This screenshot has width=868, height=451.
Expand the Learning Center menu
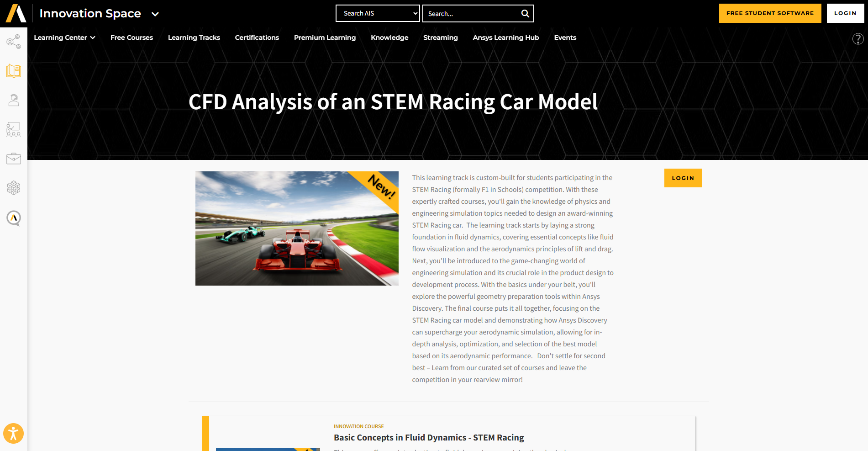tap(64, 37)
